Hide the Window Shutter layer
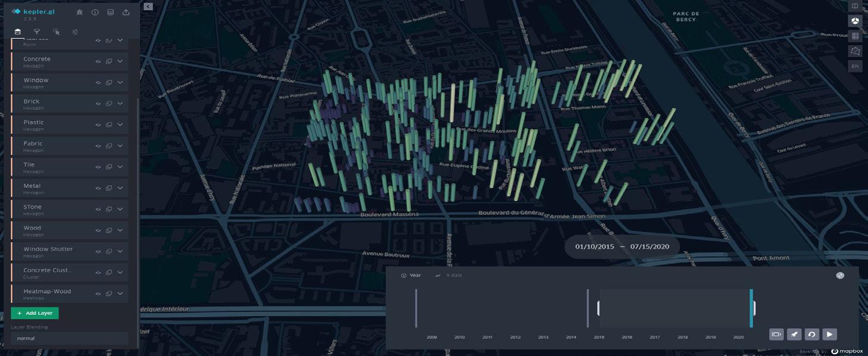The image size is (868, 356). 98,251
